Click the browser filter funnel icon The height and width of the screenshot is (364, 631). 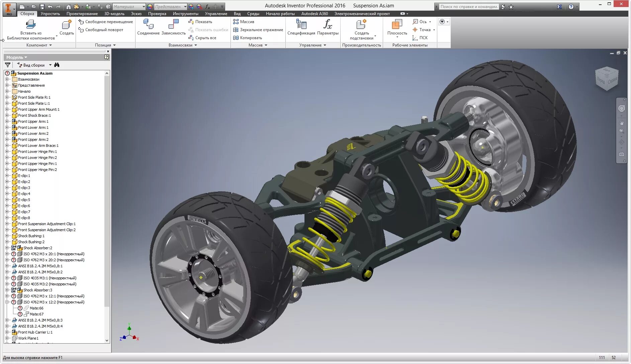pyautogui.click(x=8, y=65)
